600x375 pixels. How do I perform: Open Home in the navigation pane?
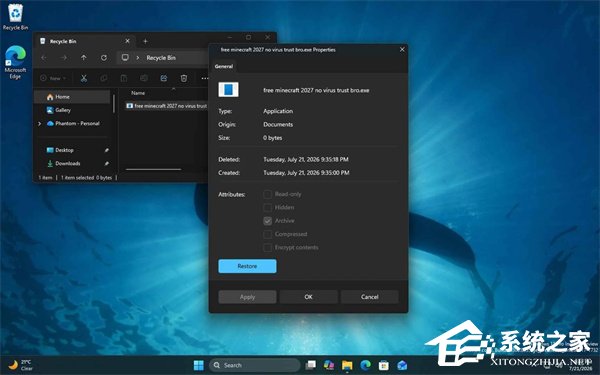tap(73, 97)
